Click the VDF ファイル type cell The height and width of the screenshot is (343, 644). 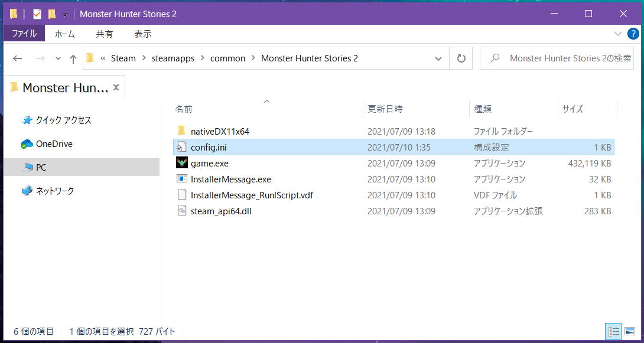click(495, 195)
